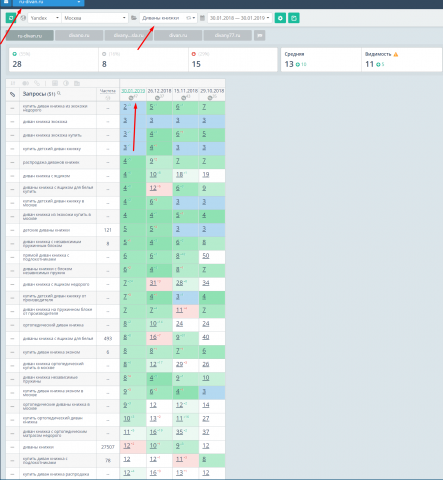Screen dimensions: 443x480
Task: Click the position 14 in the 29.10.2018 column
Action: click(206, 405)
